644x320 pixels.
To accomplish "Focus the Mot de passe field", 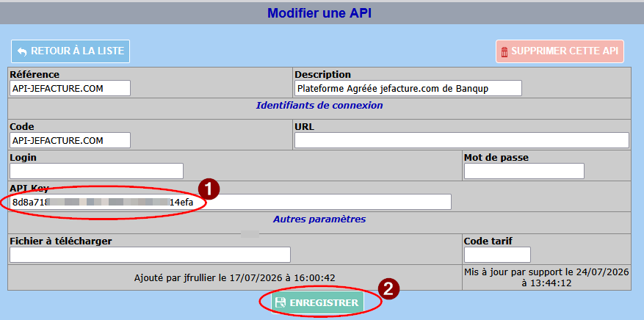I will pos(524,171).
